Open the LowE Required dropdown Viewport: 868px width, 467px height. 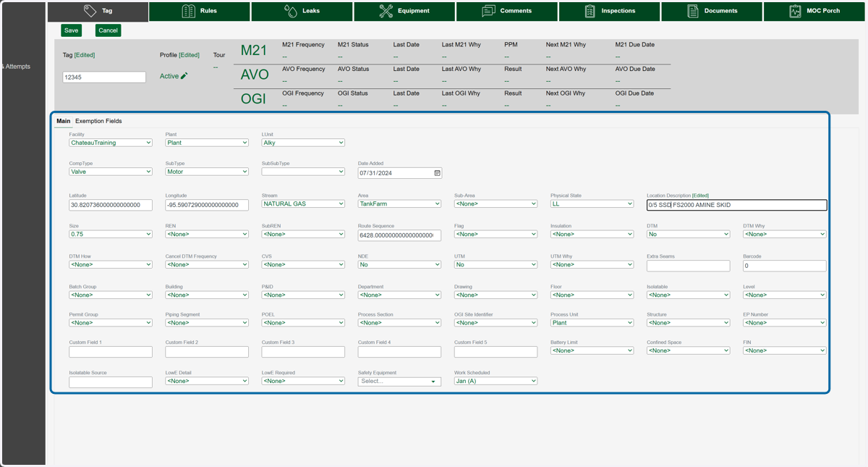(x=303, y=381)
